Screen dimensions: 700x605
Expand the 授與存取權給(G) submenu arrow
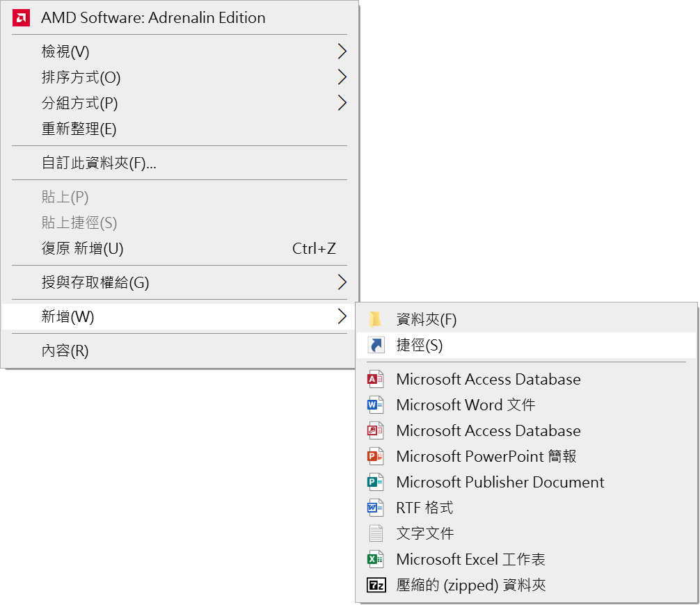tap(342, 282)
